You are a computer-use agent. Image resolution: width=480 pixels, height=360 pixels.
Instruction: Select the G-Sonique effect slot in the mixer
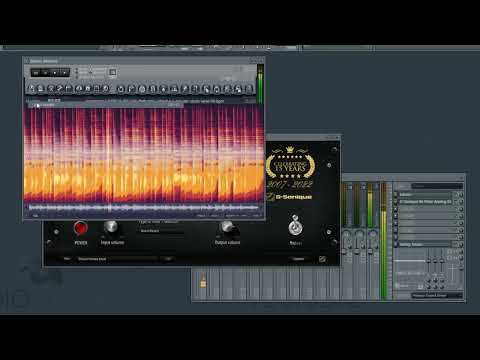[424, 202]
